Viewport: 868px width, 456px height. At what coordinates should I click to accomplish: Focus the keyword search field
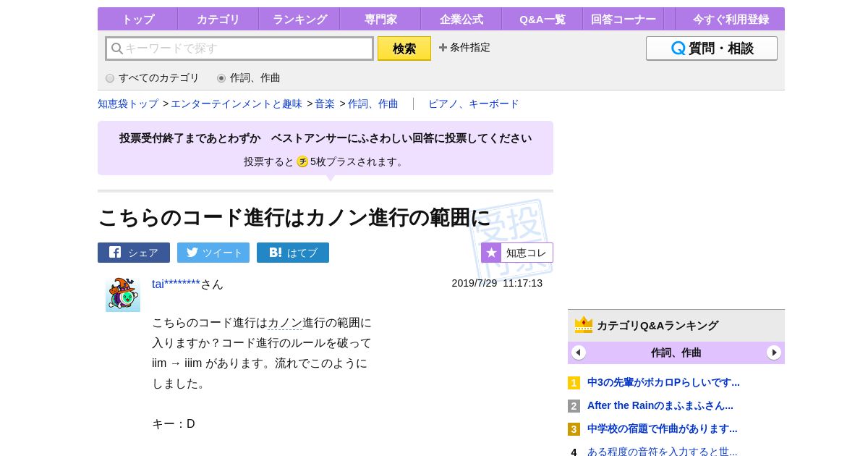239,48
